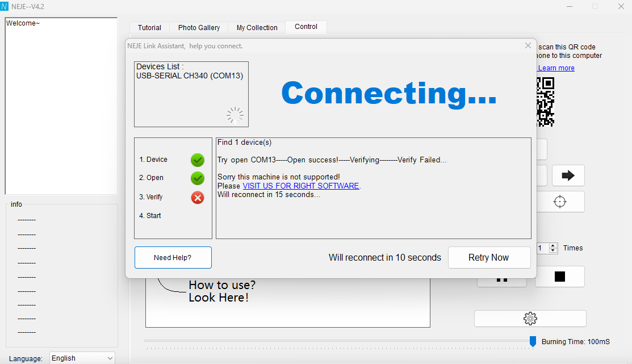Click the green check next to Open

tap(198, 178)
